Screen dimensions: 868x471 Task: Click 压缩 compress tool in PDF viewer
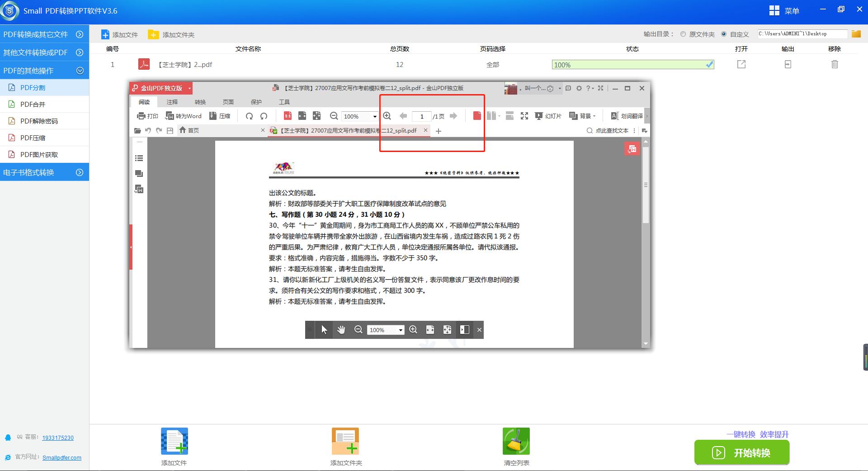220,116
